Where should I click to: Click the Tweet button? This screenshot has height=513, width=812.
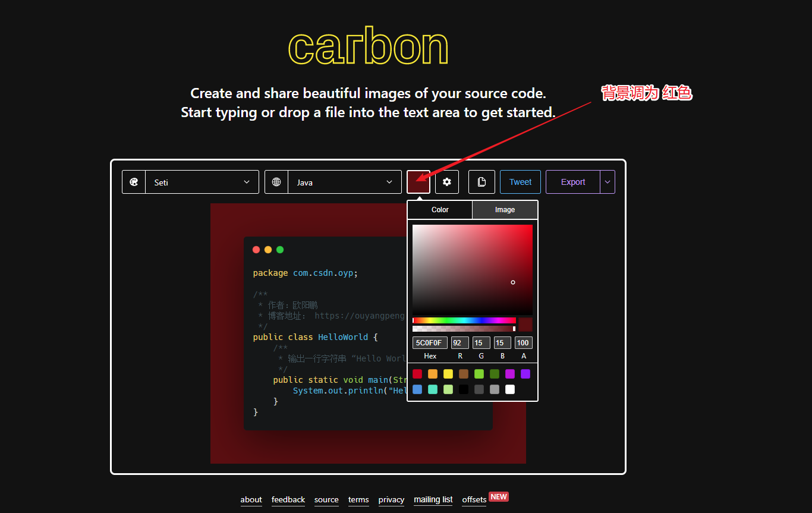(520, 182)
